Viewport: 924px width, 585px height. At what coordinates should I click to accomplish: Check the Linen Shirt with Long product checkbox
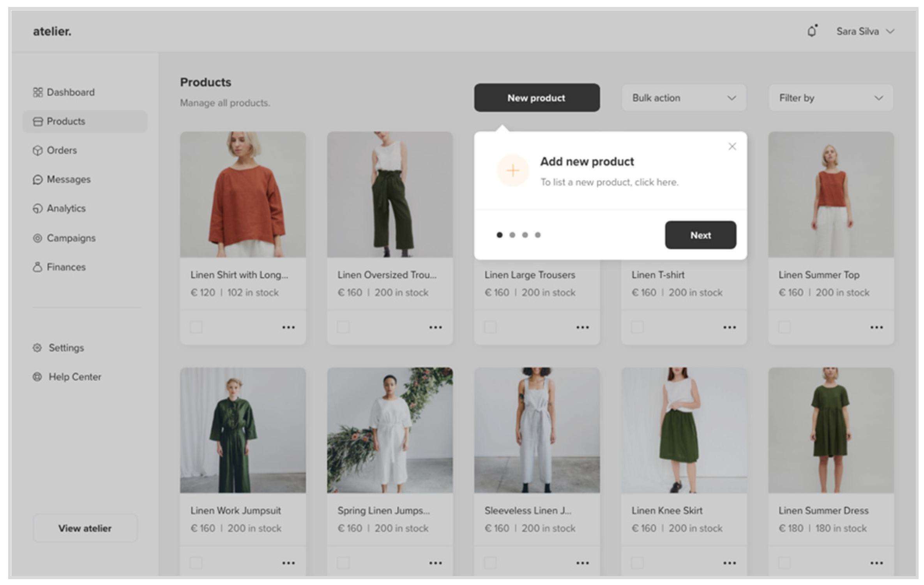click(196, 327)
